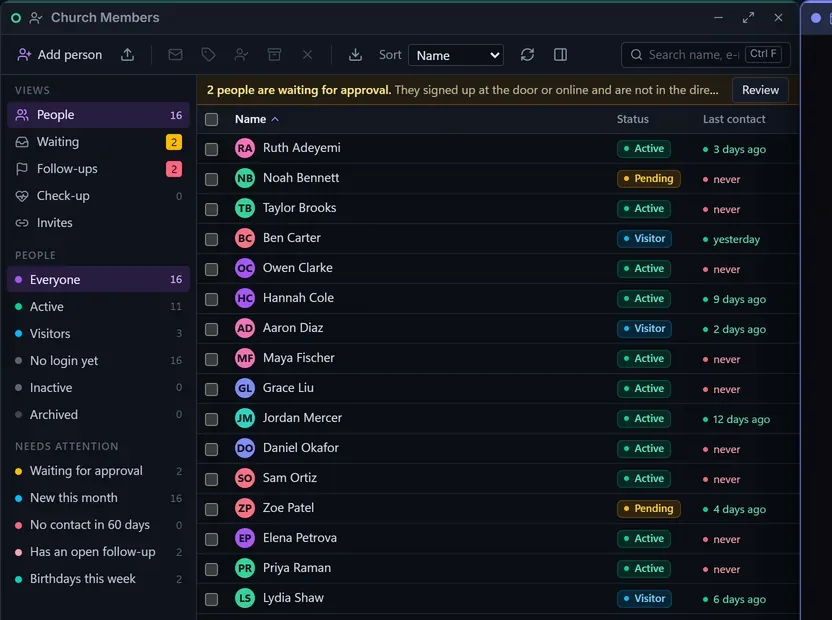Open Birthdays this week filter

click(x=99, y=579)
